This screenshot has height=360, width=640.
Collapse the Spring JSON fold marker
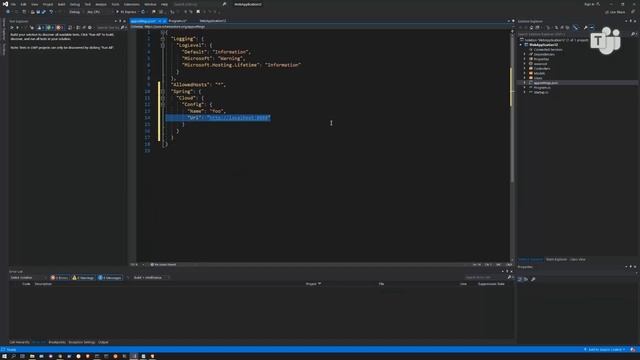tap(163, 91)
